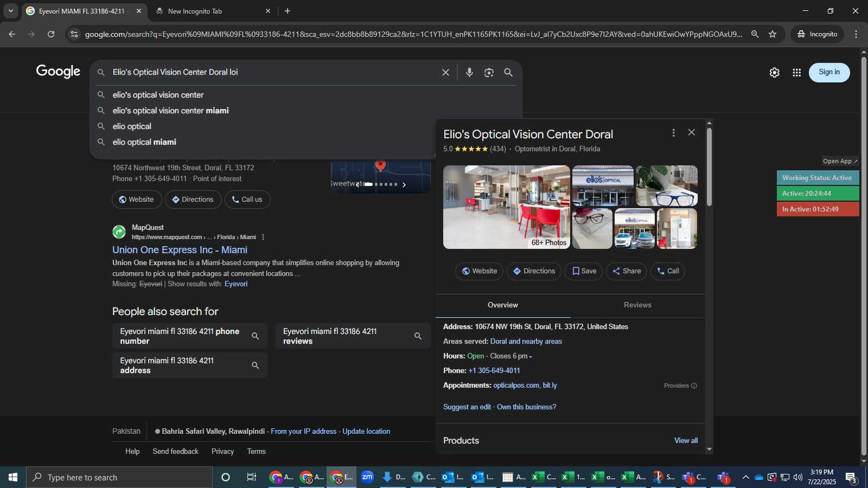Expand hours dropdown next to Closes 6 pm
This screenshot has width=868, height=488.
(531, 357)
